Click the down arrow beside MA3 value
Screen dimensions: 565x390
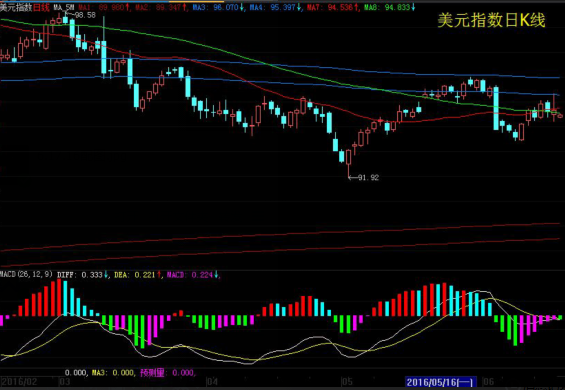click(241, 7)
